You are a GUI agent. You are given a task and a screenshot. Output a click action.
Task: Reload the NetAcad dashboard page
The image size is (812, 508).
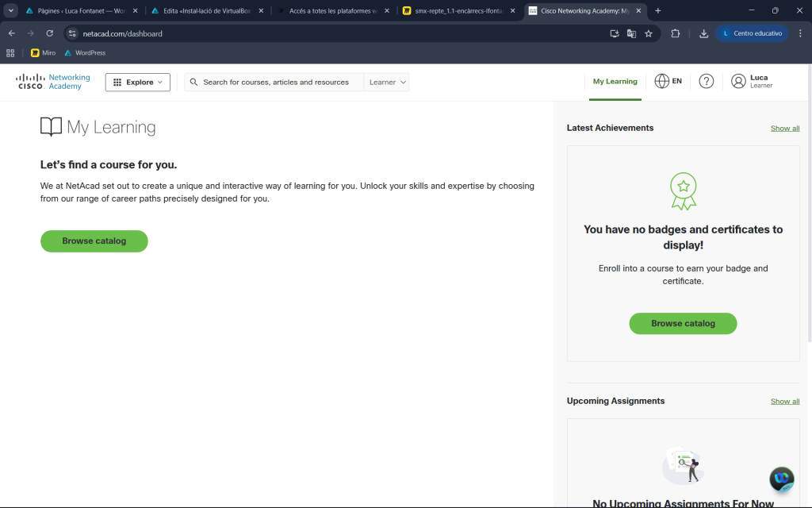pyautogui.click(x=49, y=33)
